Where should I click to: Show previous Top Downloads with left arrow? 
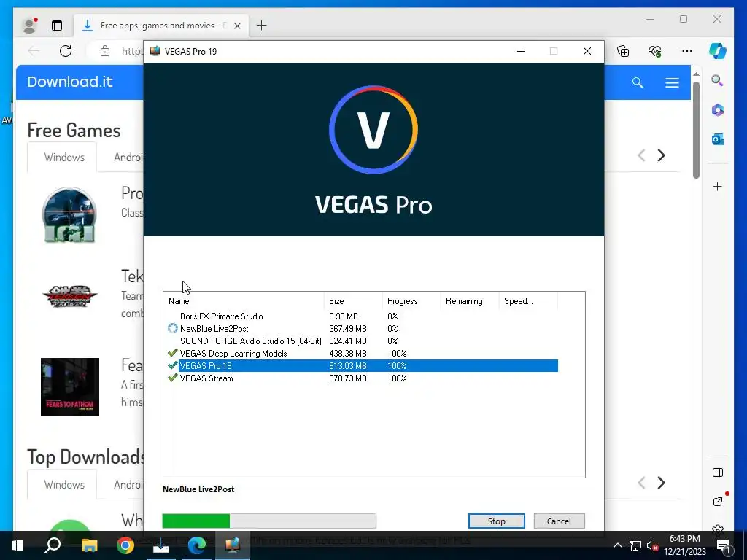[642, 483]
